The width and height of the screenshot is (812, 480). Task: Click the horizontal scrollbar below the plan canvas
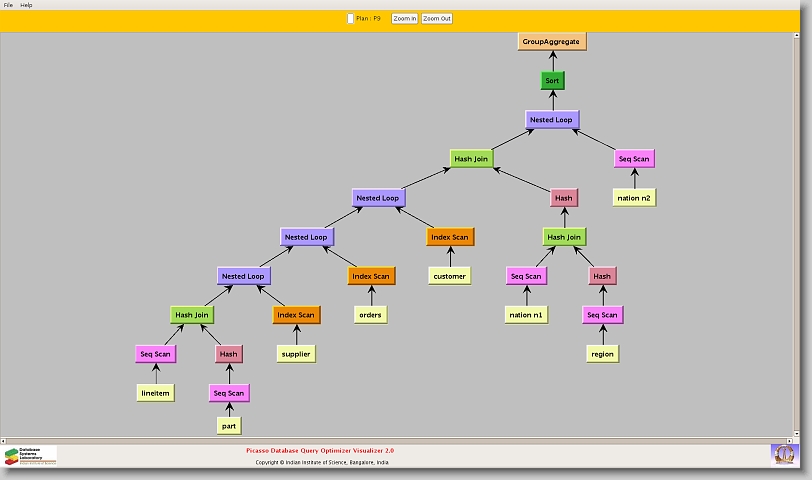coord(400,440)
